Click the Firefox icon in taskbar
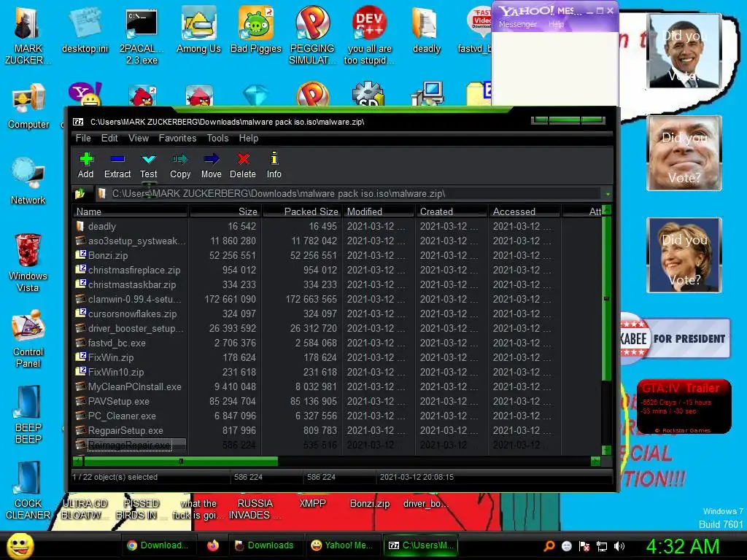Viewport: 747px width, 560px height. coord(213,545)
